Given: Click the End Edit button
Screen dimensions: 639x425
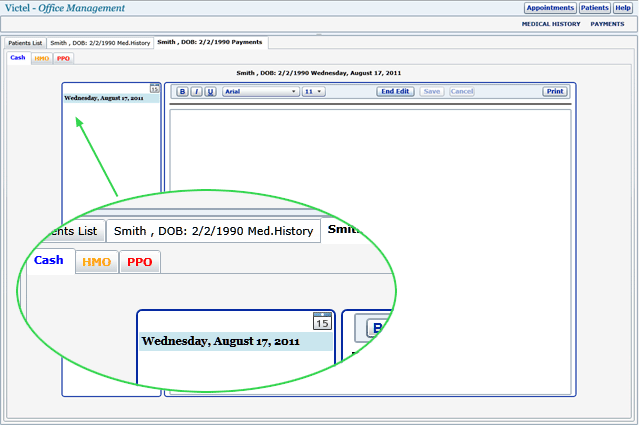Looking at the screenshot, I should 395,91.
